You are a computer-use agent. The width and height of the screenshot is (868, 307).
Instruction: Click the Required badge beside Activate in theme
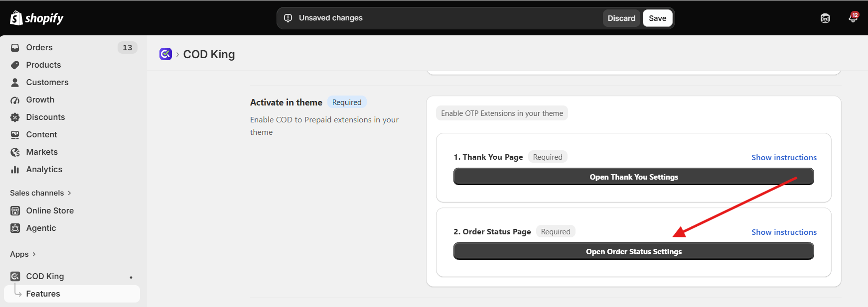point(347,102)
